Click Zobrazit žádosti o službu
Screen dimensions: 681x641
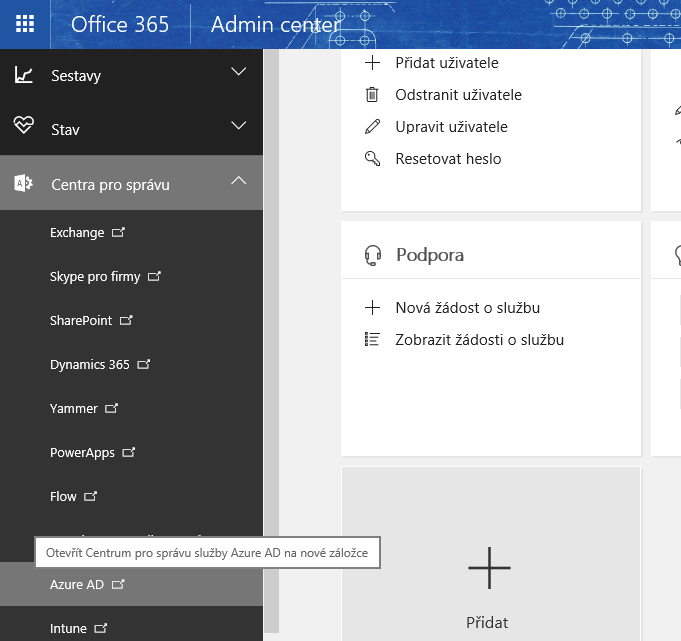pos(479,340)
